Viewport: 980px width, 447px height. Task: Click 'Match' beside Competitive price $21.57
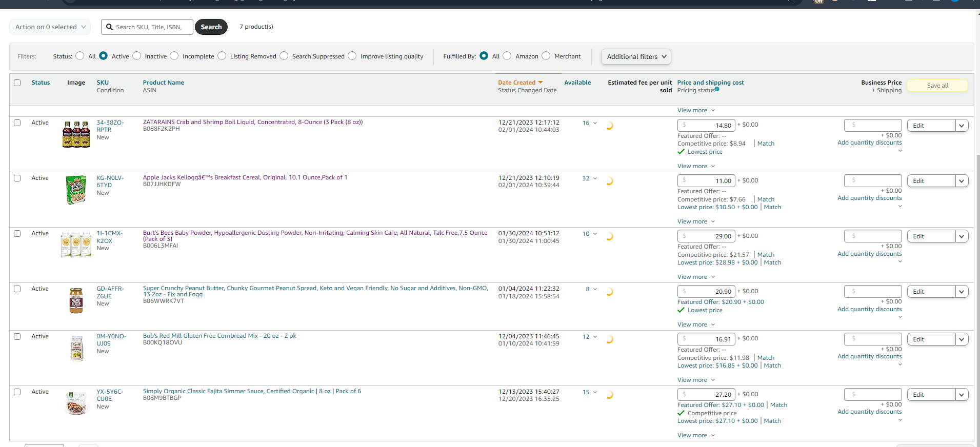click(766, 255)
